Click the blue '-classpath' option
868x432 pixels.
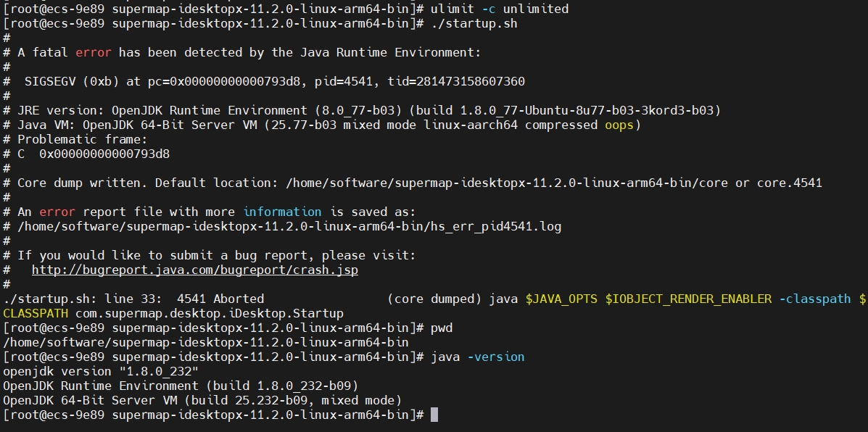[814, 299]
